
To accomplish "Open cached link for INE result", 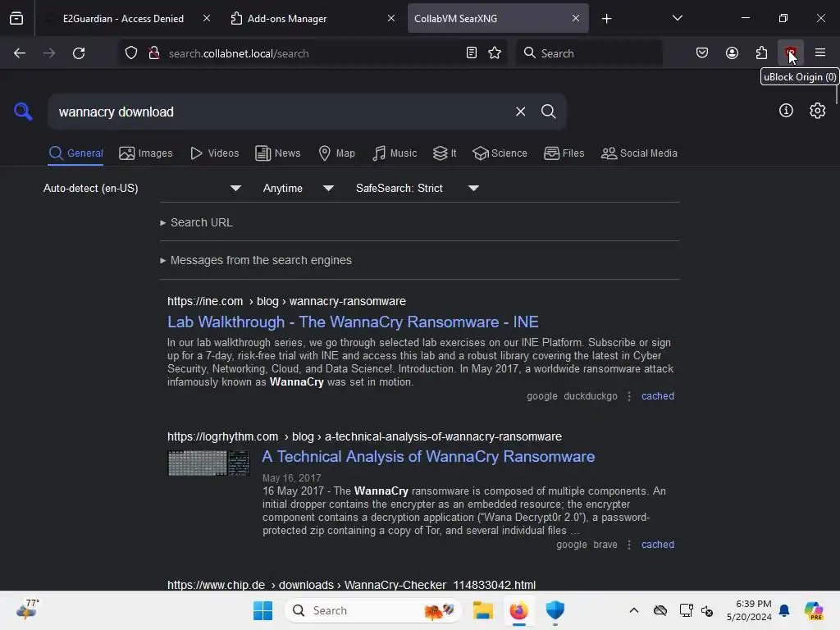I will (x=657, y=396).
